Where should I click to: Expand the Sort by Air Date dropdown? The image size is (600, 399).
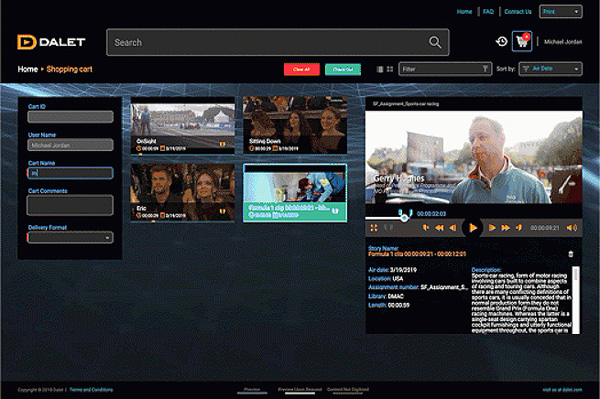tap(550, 69)
